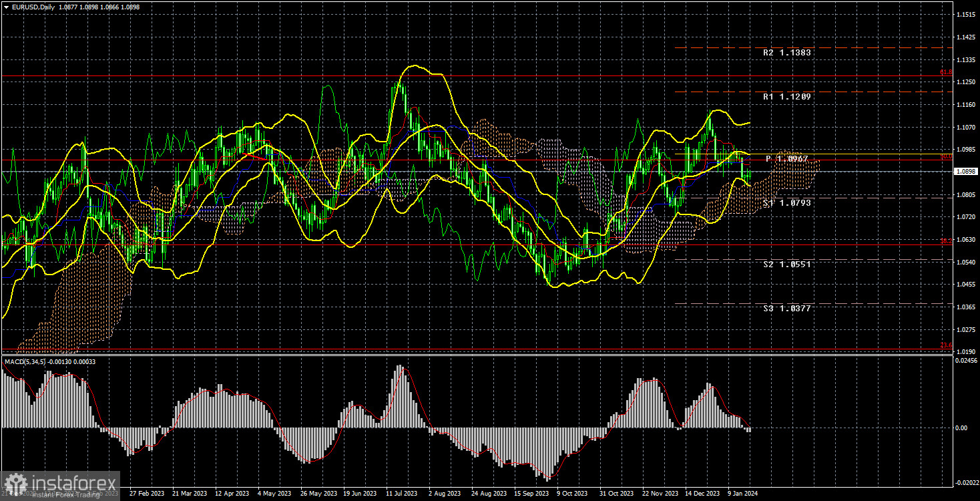This screenshot has height=501, width=980.
Task: Click the 1.0630 price axis value
Action: (x=966, y=239)
